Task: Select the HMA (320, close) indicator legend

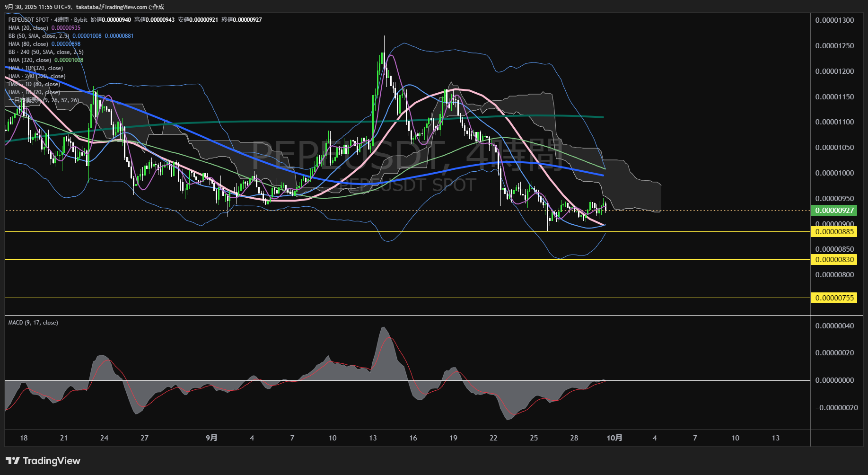Action: point(30,60)
